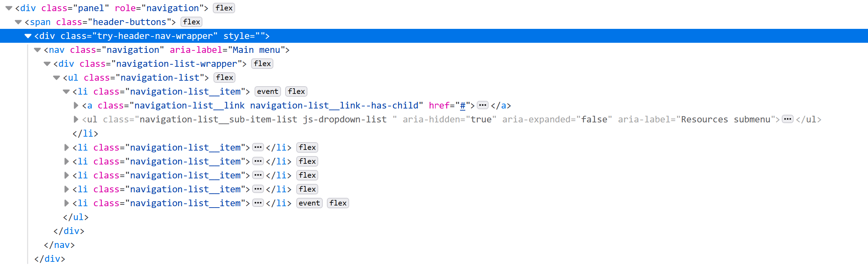Follow the href "#" link value
The height and width of the screenshot is (266, 868).
tap(463, 105)
